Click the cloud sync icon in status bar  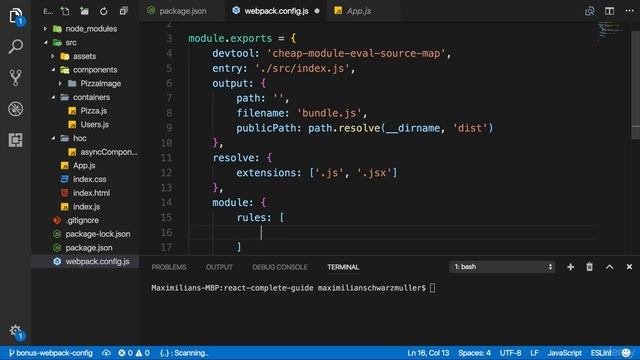106,353
